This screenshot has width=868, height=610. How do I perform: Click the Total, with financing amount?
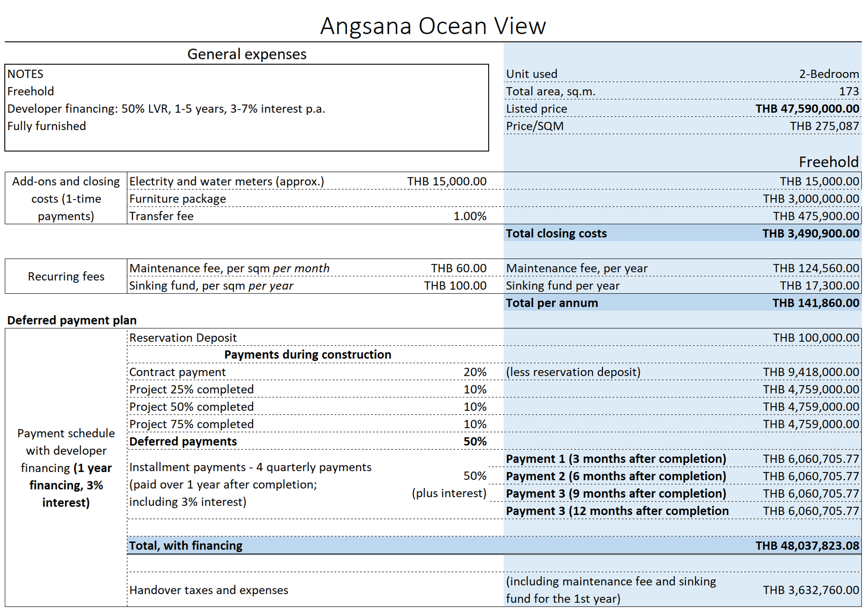[x=807, y=545]
